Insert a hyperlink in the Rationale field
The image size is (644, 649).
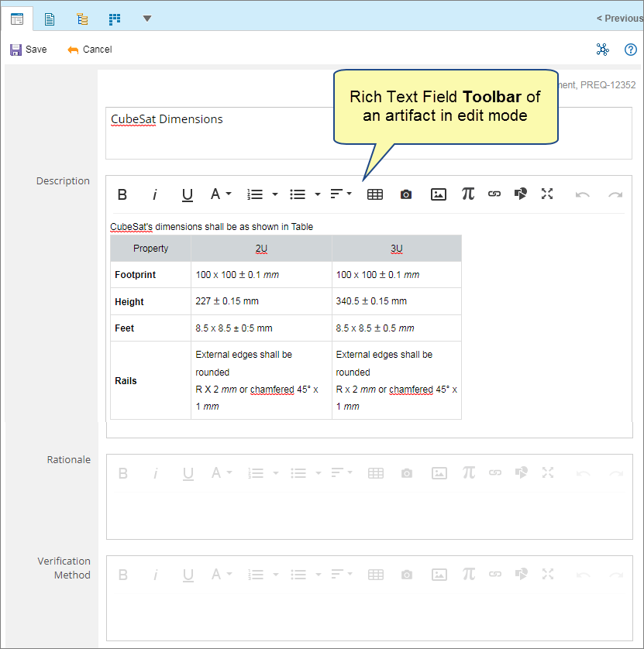pyautogui.click(x=495, y=472)
